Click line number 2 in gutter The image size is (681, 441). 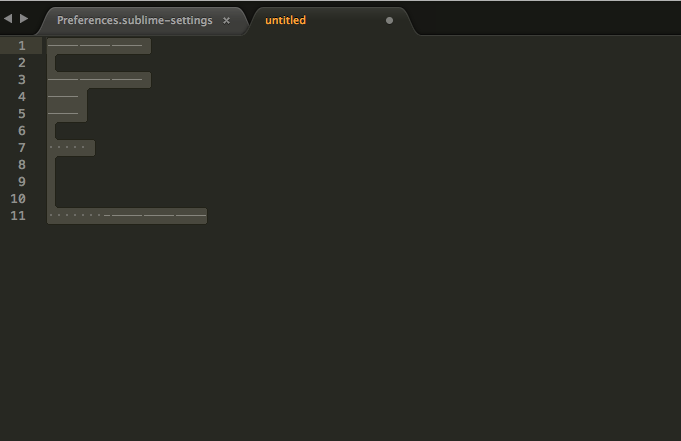click(x=22, y=63)
